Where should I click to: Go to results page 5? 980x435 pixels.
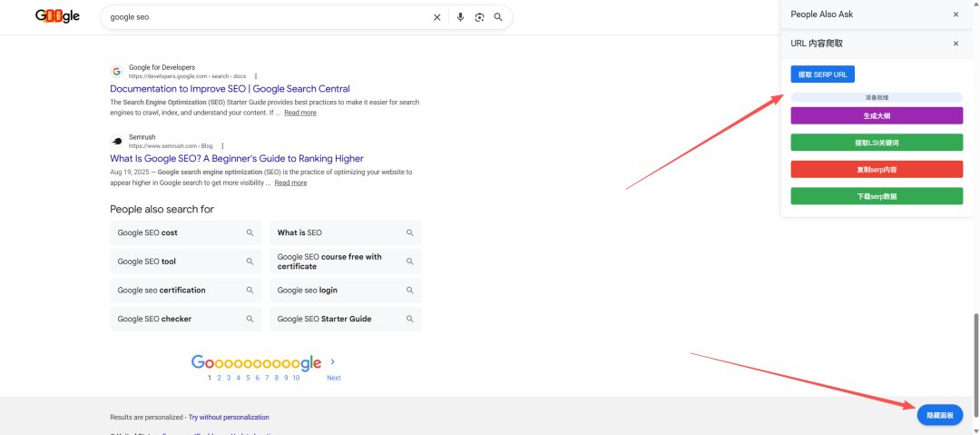tap(248, 378)
